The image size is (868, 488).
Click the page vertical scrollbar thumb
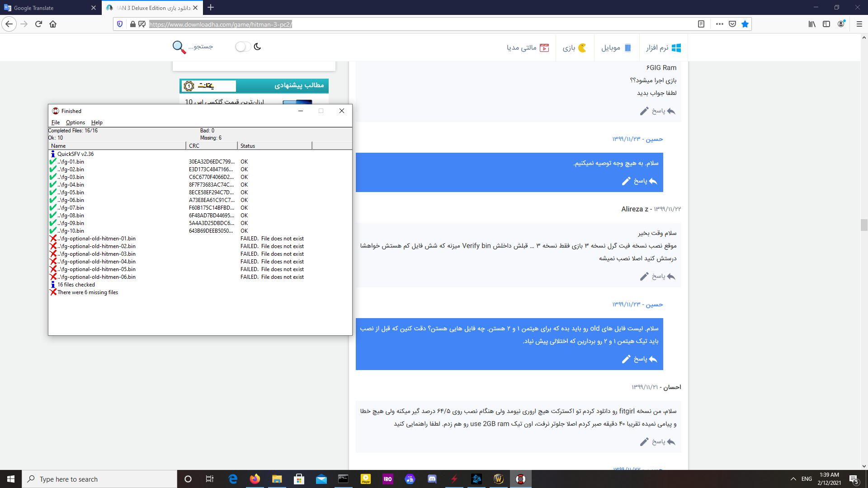coord(864,225)
